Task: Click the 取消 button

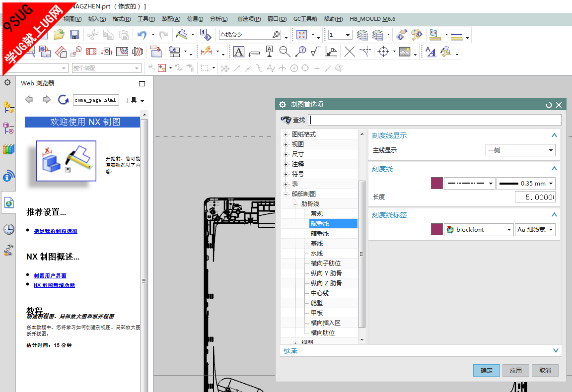Action: tap(545, 371)
